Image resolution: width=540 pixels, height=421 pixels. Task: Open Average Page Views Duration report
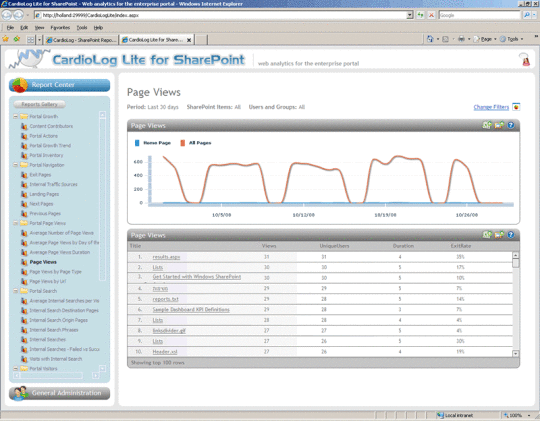coord(60,252)
